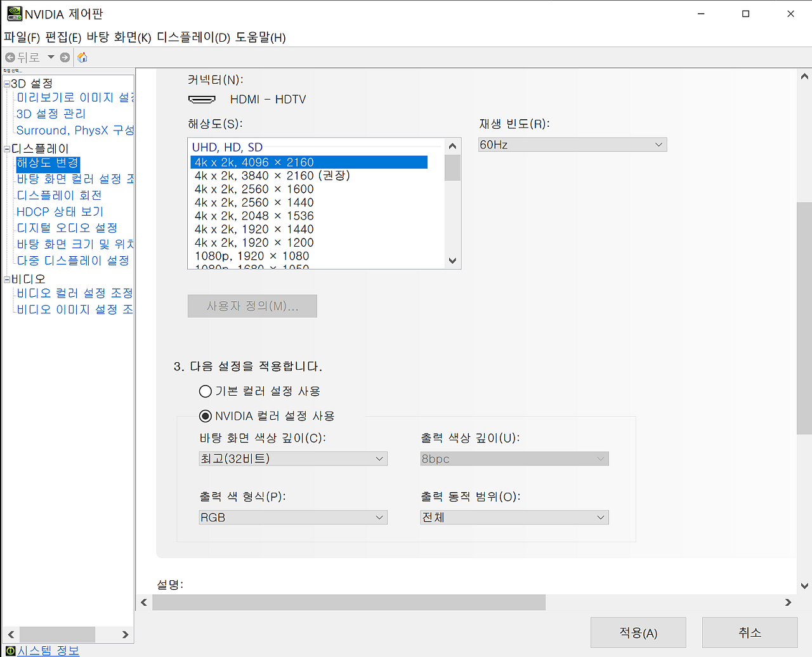Open 출력 색상 깊이 8bpc dropdown

(514, 459)
